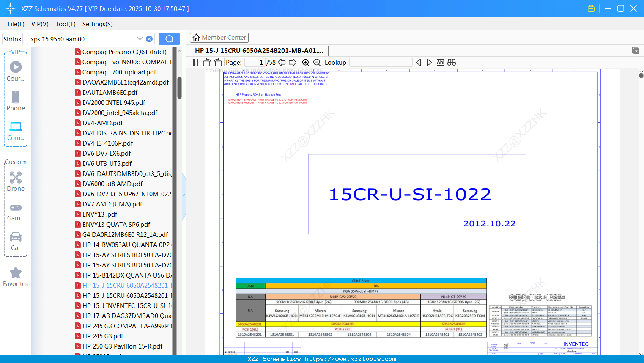Collapse left panel with side handle
Viewport: 644px width, 363px height.
[x=184, y=196]
